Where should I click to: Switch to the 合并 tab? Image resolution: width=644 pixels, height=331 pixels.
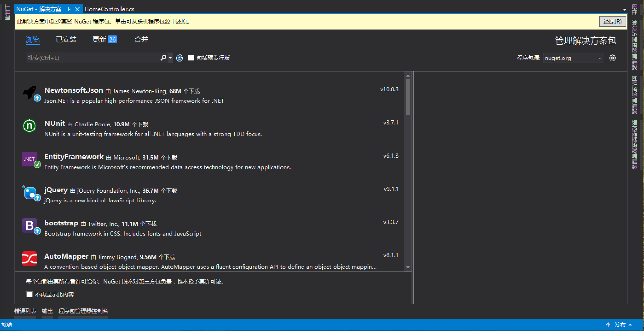coord(141,40)
